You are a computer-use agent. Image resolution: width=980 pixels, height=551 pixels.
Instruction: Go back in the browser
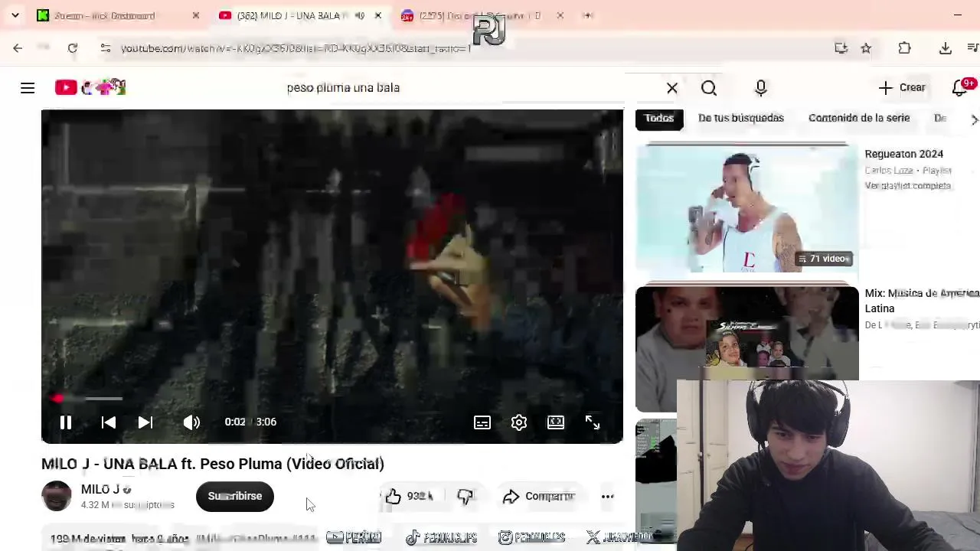(x=18, y=48)
